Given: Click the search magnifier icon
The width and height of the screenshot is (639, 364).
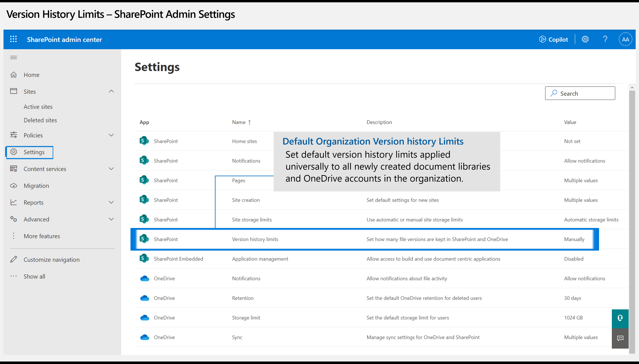Looking at the screenshot, I should tap(554, 93).
